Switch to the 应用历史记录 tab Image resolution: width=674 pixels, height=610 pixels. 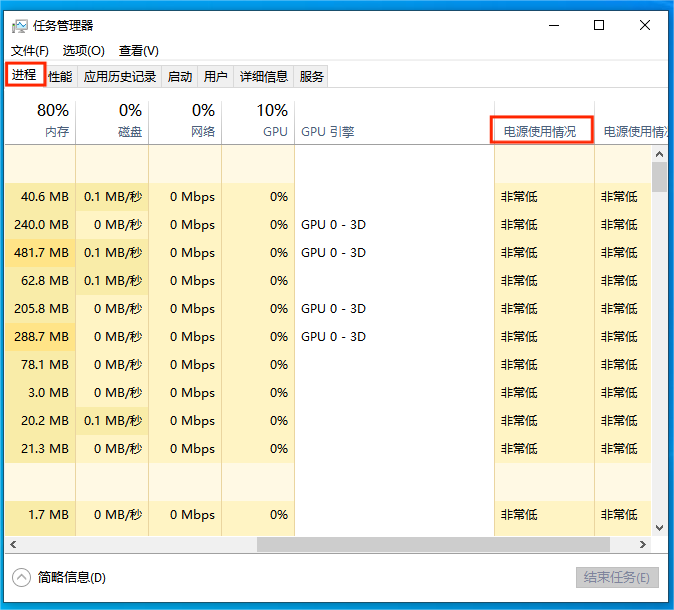click(x=120, y=76)
